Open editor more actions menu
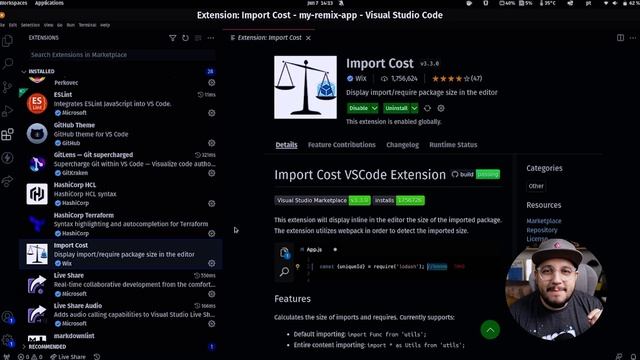Image resolution: width=640 pixels, height=360 pixels. click(633, 38)
